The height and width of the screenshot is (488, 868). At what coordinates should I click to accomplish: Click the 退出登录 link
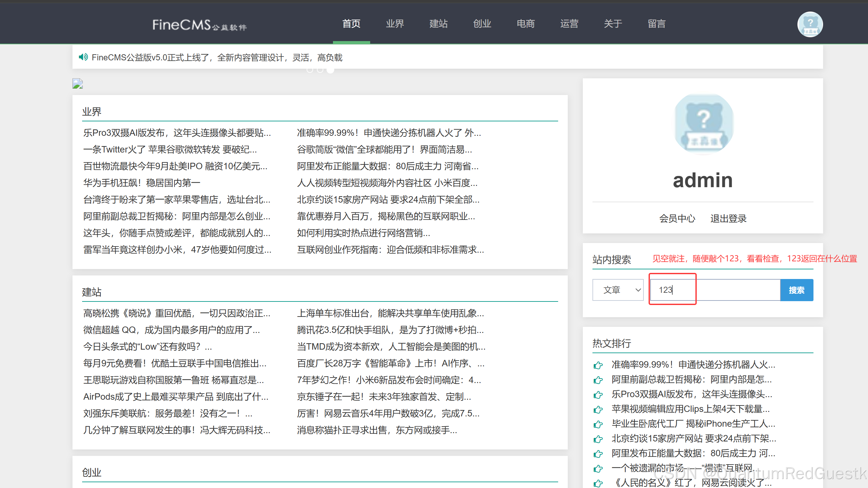pos(728,218)
